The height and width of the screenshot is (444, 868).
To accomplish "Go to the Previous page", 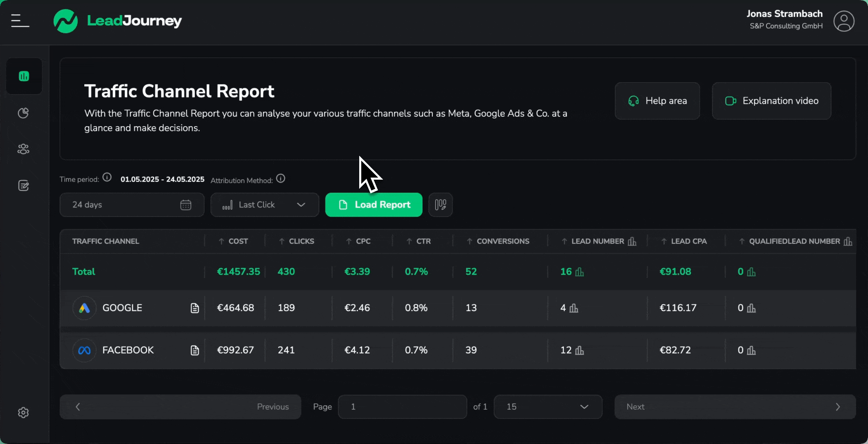I will point(180,407).
